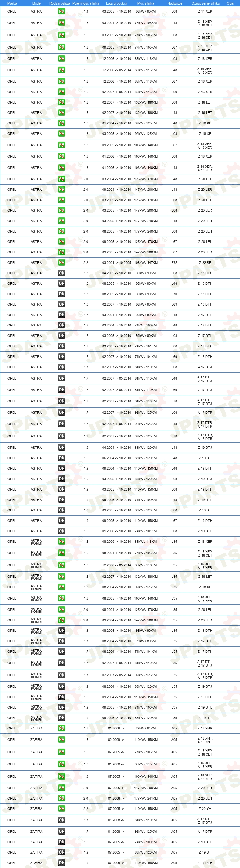The width and height of the screenshot is (240, 868).
Task: Click the PB fuel icon in the Z 14 XEP row
Action: click(x=62, y=11)
